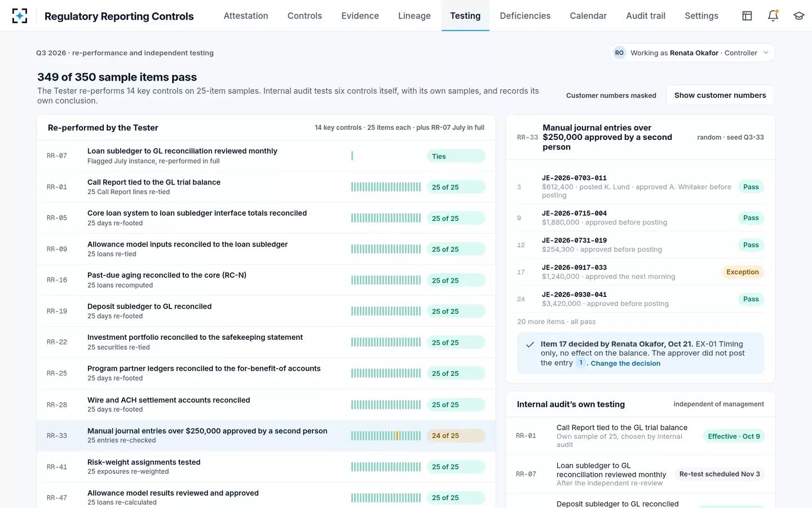
Task: Click the 24 of 25 result pill
Action: (x=456, y=436)
